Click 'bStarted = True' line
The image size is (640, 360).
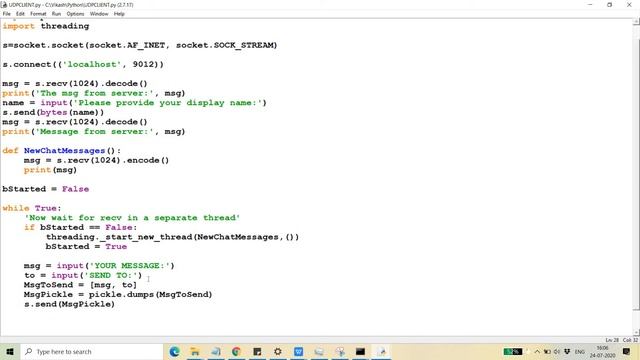click(x=86, y=247)
